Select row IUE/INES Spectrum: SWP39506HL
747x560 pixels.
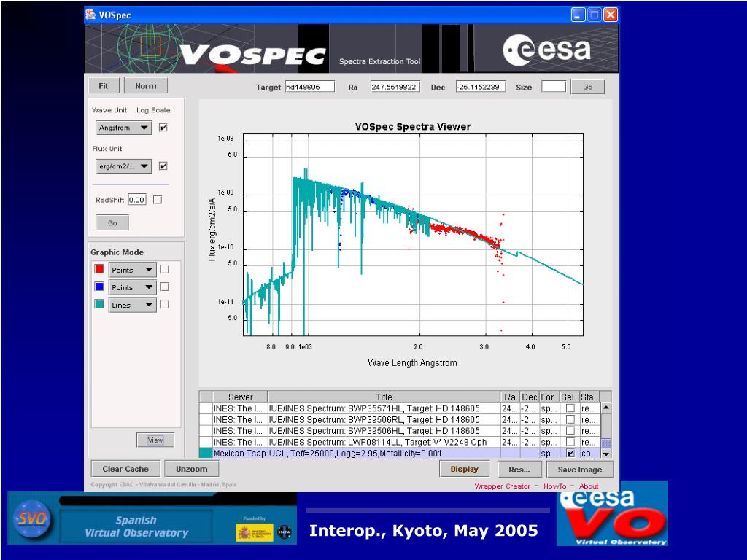pyautogui.click(x=384, y=431)
